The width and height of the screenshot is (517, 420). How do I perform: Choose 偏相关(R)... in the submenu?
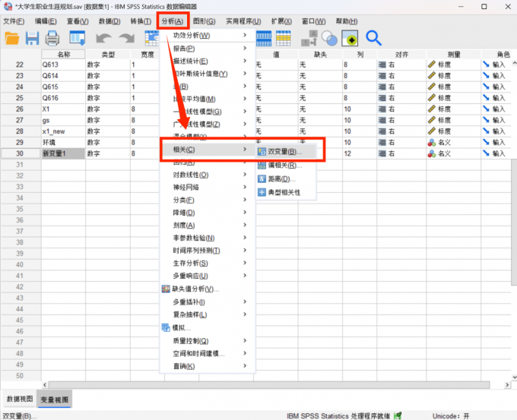tap(284, 165)
